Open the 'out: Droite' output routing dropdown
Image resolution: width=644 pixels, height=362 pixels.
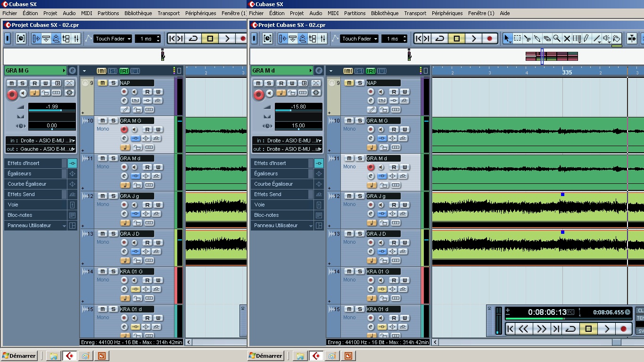point(287,149)
